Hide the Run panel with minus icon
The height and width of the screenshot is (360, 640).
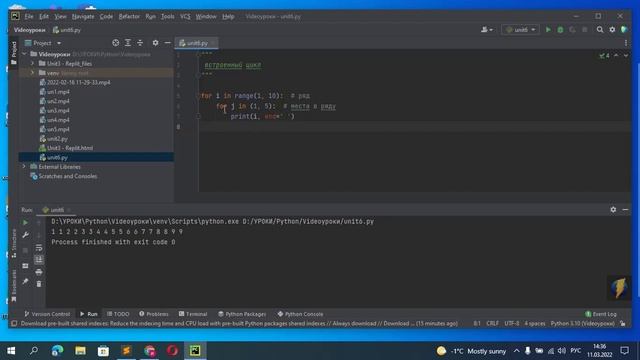625,209
